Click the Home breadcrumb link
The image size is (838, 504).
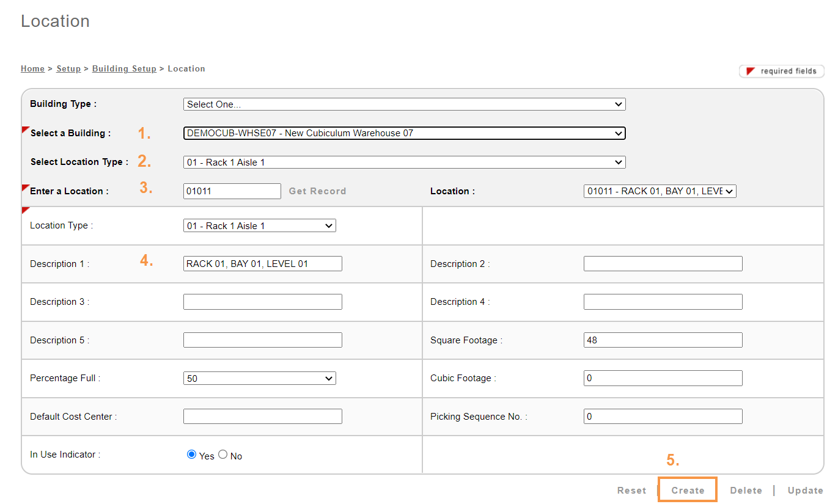tap(32, 69)
